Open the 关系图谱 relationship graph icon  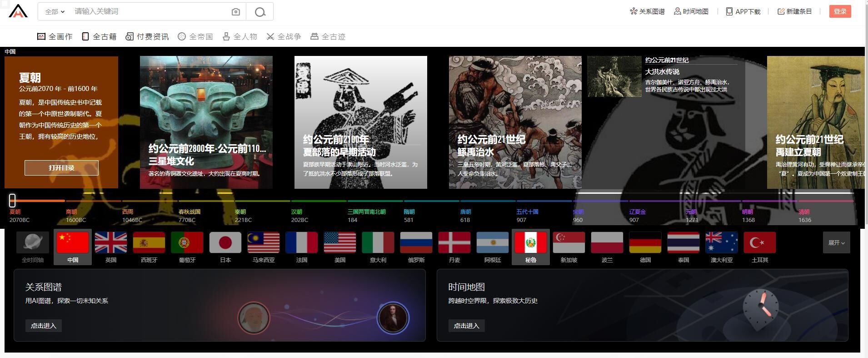coord(634,11)
